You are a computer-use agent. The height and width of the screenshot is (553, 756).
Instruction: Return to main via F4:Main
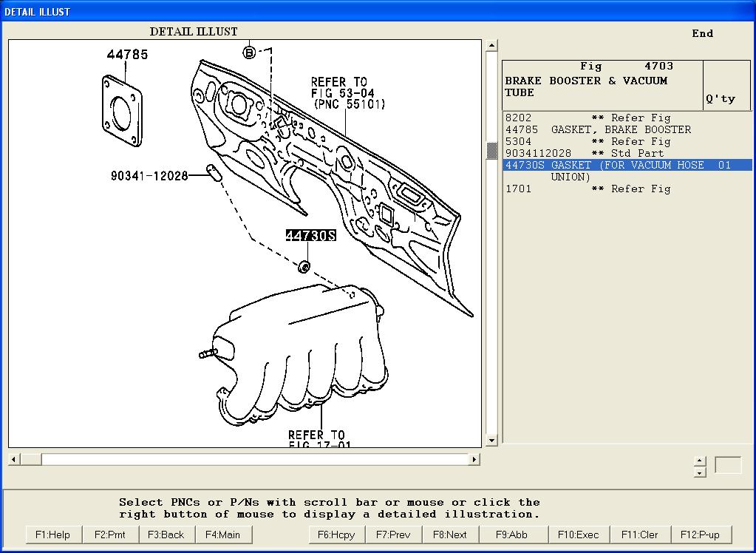(223, 535)
